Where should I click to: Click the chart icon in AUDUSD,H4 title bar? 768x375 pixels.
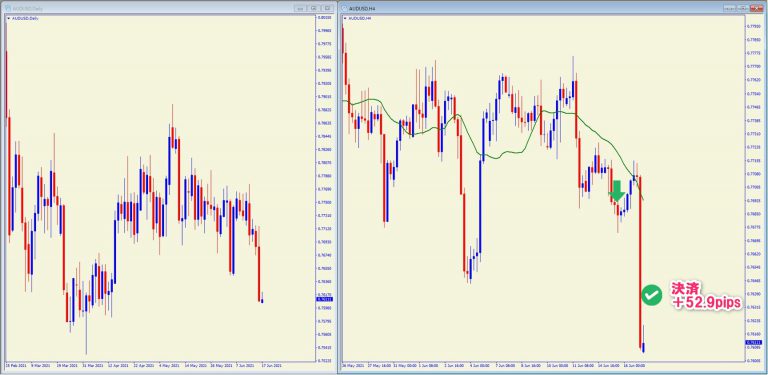click(343, 8)
